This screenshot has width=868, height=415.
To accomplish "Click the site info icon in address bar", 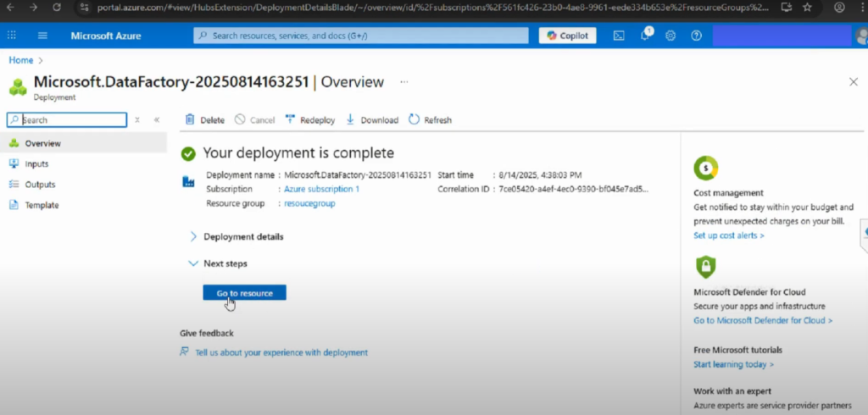I will tap(84, 7).
